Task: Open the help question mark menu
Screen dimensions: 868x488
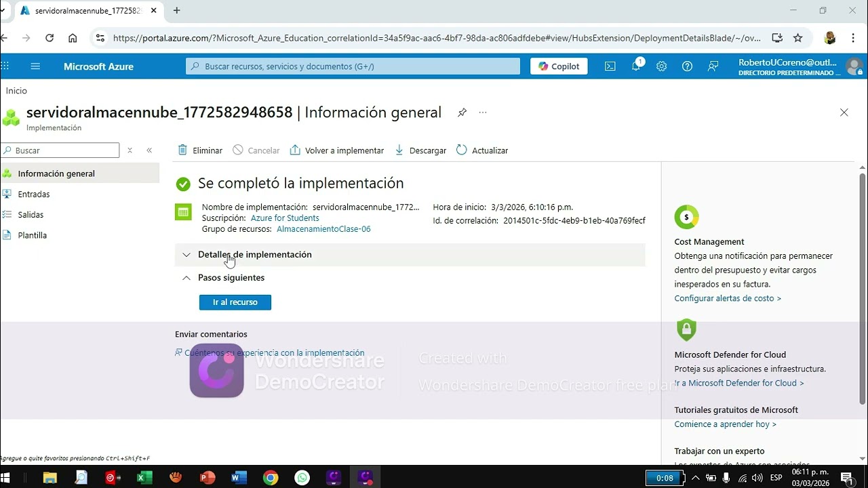Action: [687, 66]
